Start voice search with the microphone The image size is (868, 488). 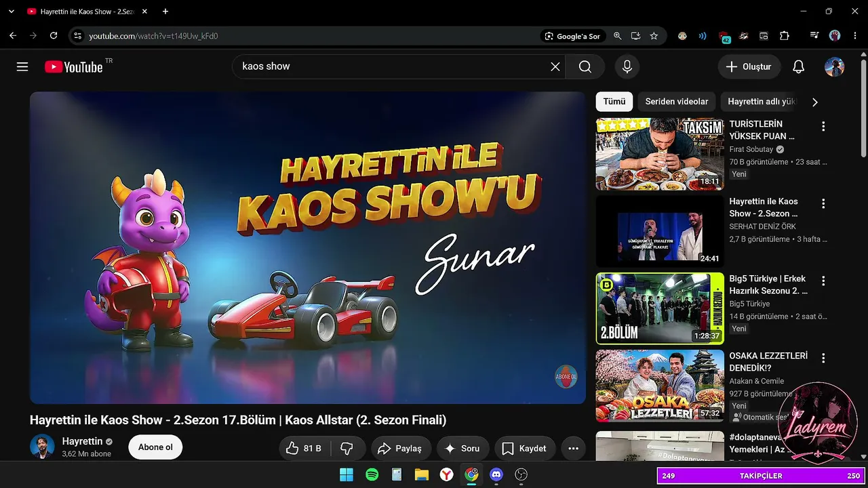click(x=627, y=66)
